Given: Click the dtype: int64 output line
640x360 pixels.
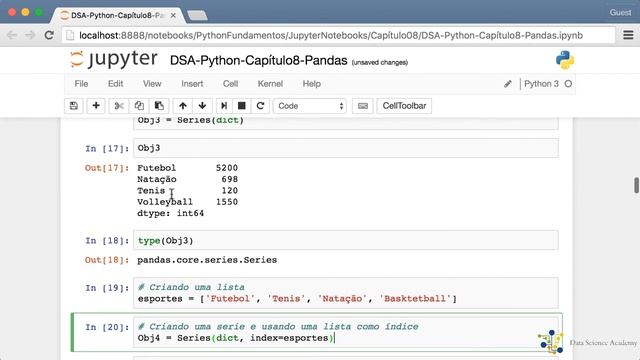Looking at the screenshot, I should click(x=171, y=213).
